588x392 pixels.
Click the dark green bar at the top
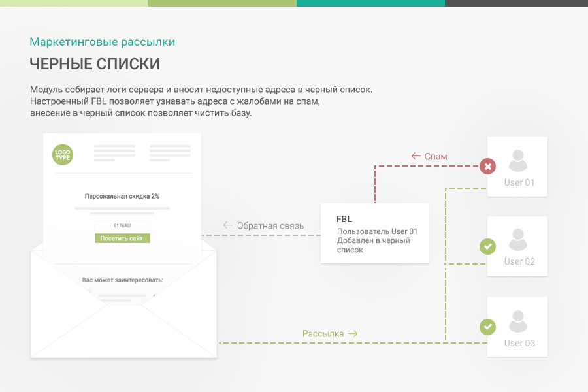pyautogui.click(x=371, y=3)
